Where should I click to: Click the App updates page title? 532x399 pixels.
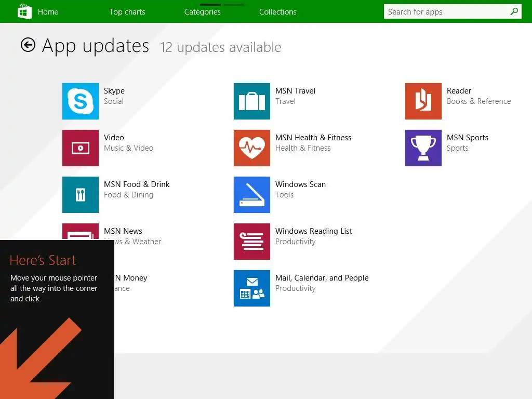(96, 46)
